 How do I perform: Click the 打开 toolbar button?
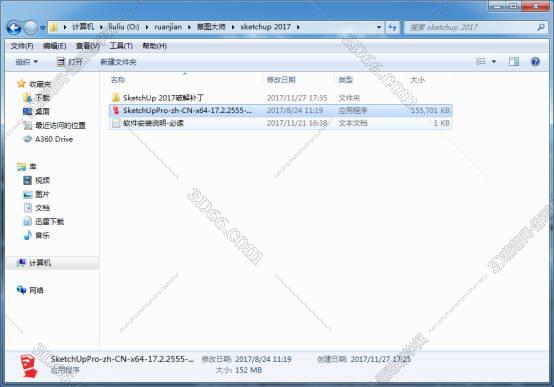pos(70,62)
